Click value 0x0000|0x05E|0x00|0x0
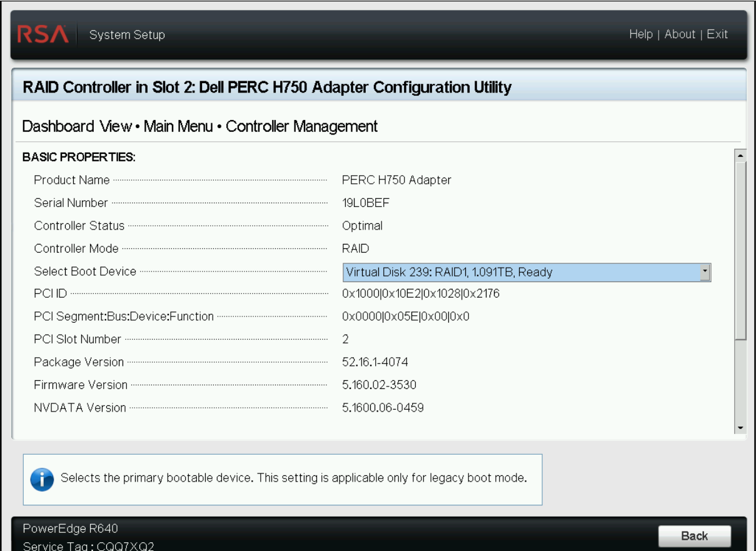756x551 pixels. (x=406, y=316)
